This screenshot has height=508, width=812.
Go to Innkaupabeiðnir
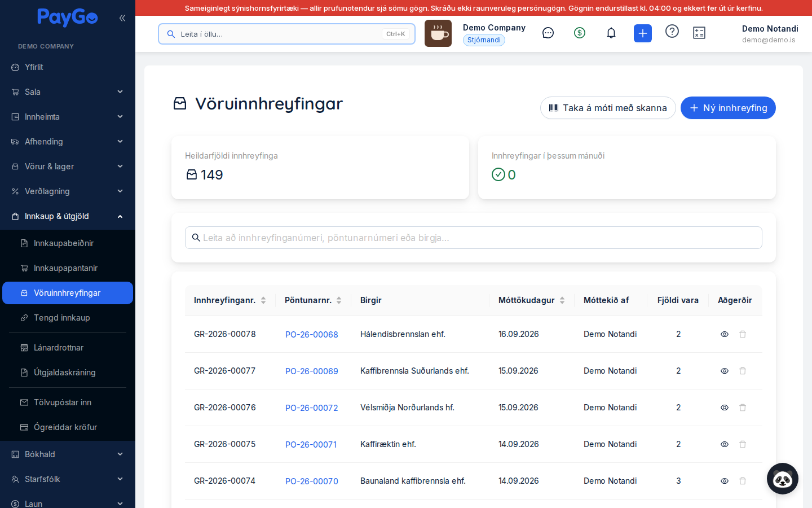pos(68,243)
